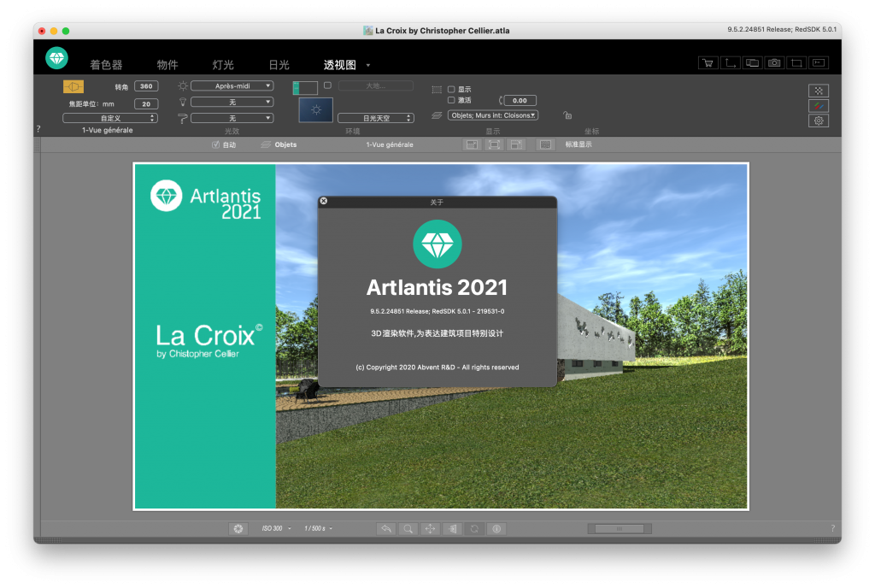875x588 pixels.
Task: Open the Après-midi heliodon dropdown
Action: (x=232, y=86)
